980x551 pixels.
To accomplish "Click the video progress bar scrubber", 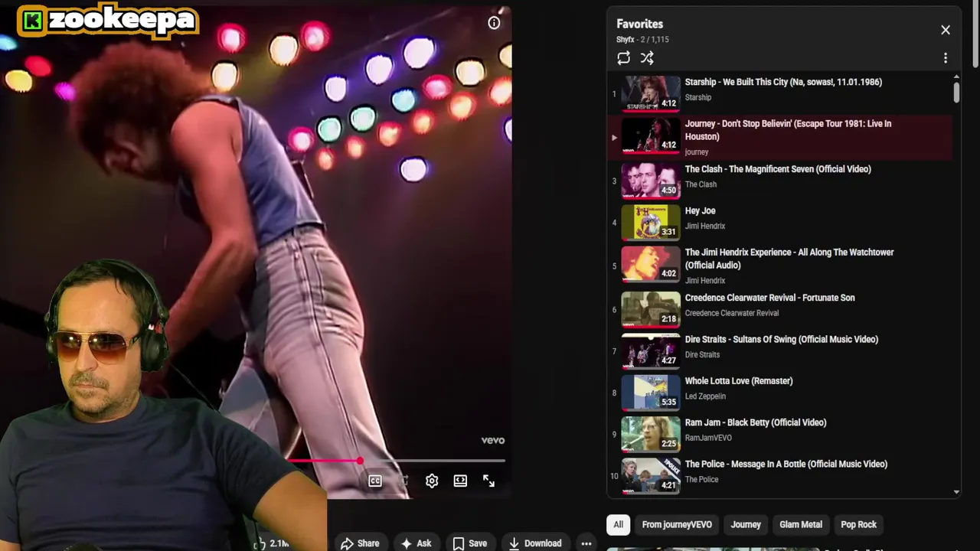I will pyautogui.click(x=360, y=461).
